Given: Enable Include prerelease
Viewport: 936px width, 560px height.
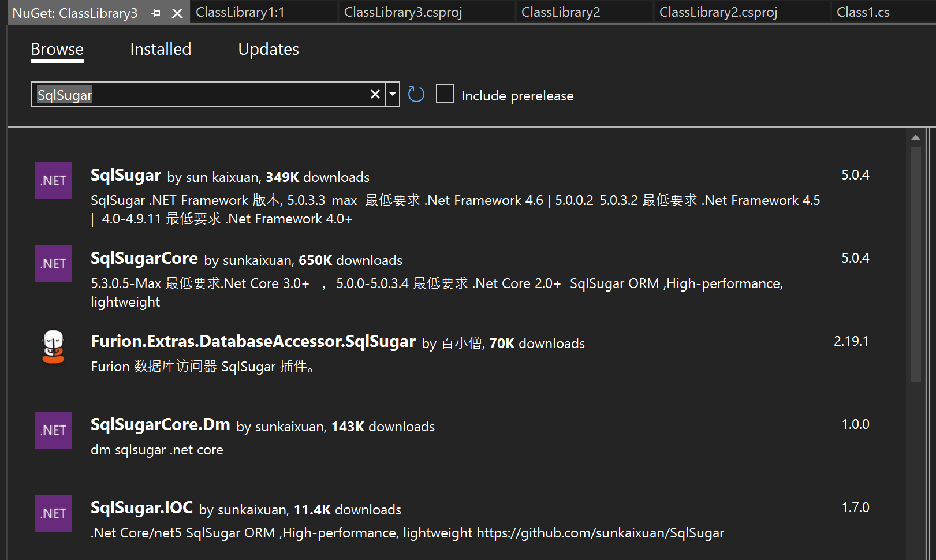Looking at the screenshot, I should tap(445, 94).
